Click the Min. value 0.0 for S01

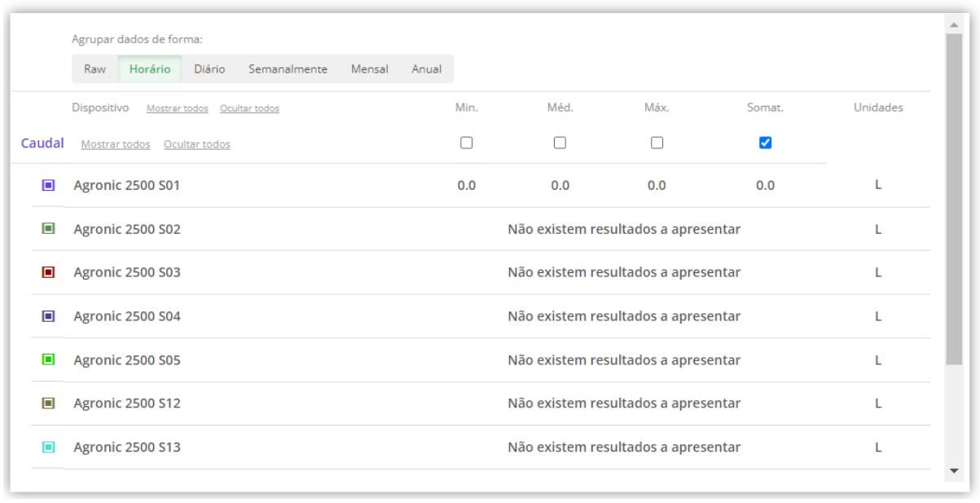point(466,186)
